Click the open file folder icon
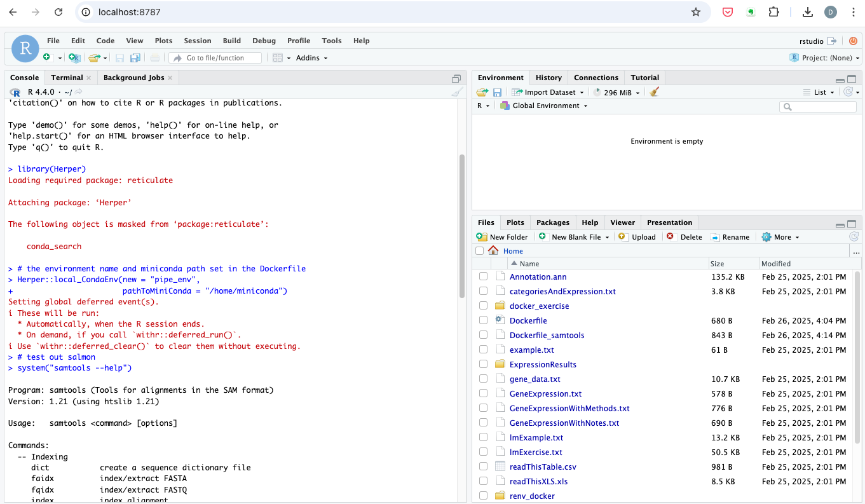Screen dimensions: 865x504 [x=94, y=58]
